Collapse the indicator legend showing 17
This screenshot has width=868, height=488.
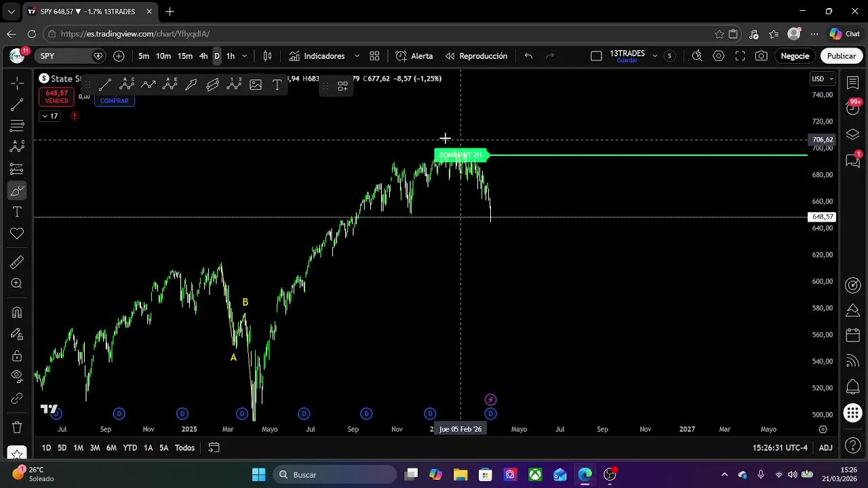[x=50, y=116]
